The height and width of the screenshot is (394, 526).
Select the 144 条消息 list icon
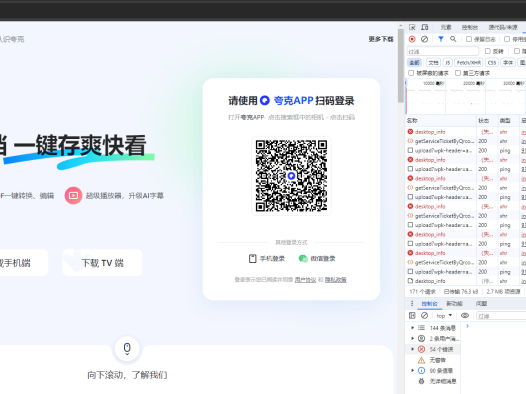[421, 328]
